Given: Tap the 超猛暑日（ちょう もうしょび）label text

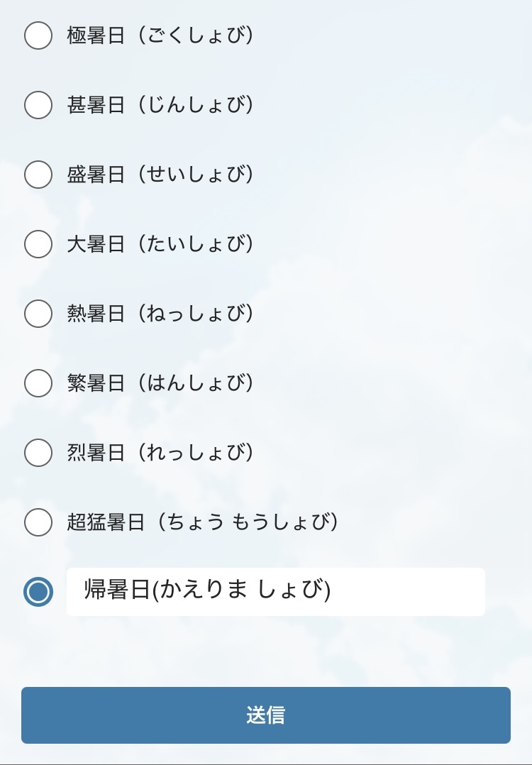Looking at the screenshot, I should pos(202,522).
